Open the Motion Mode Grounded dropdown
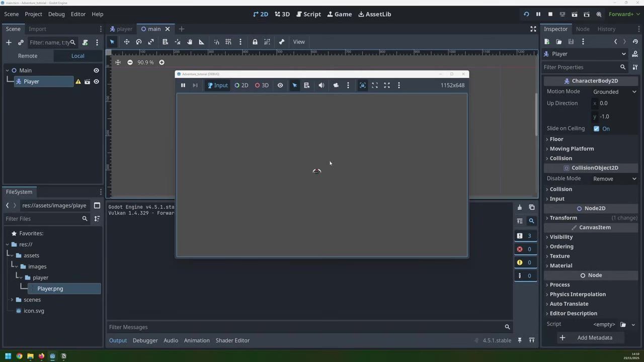This screenshot has width=644, height=362. [x=614, y=92]
